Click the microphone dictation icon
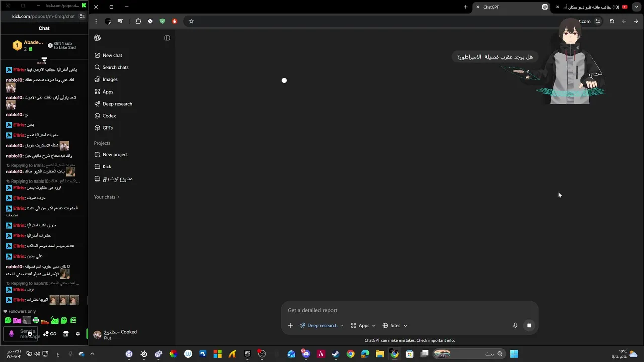The image size is (644, 362). coord(515,325)
